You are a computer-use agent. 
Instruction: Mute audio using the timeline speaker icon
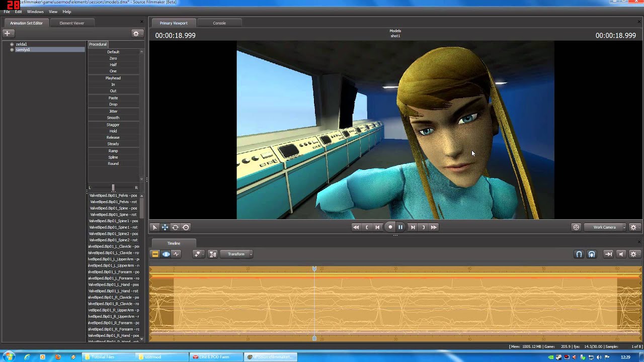[621, 254]
